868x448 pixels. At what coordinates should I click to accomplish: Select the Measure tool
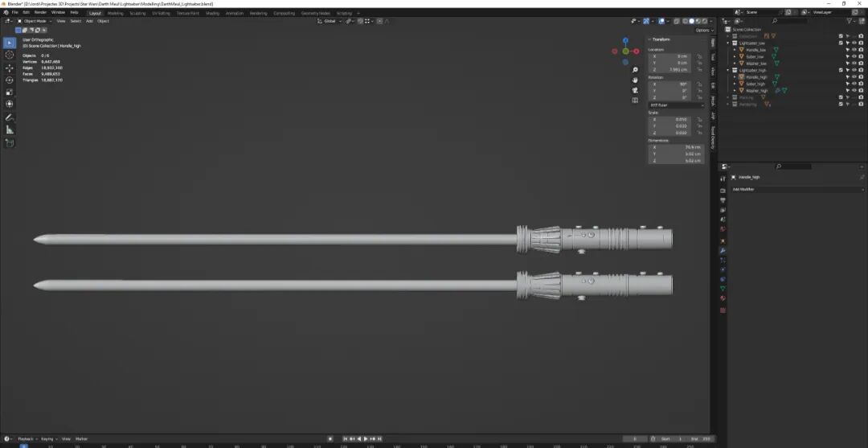[10, 129]
